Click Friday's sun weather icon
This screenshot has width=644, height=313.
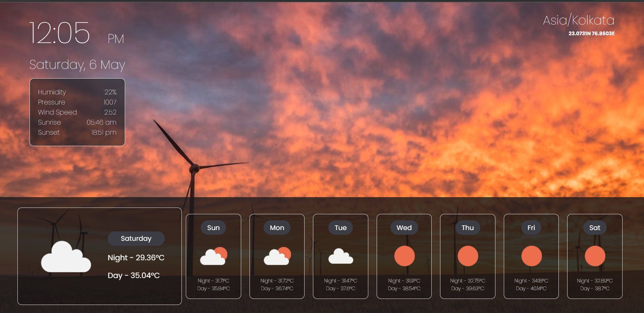coord(531,256)
